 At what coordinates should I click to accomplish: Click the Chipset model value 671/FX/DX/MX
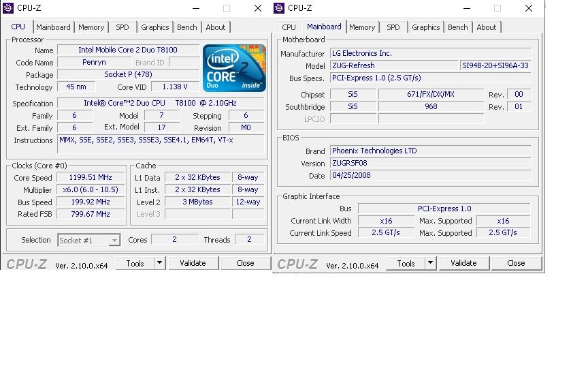[x=431, y=94]
